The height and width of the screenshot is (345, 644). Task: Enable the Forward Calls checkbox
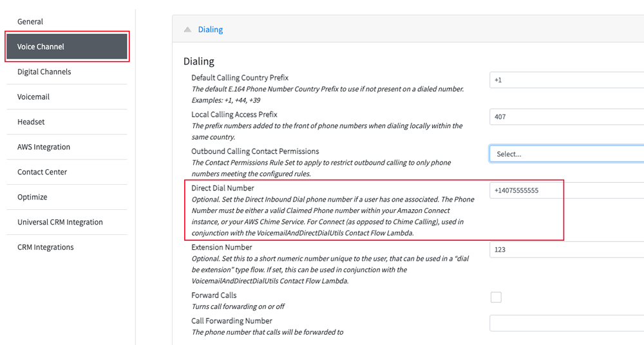pos(496,297)
